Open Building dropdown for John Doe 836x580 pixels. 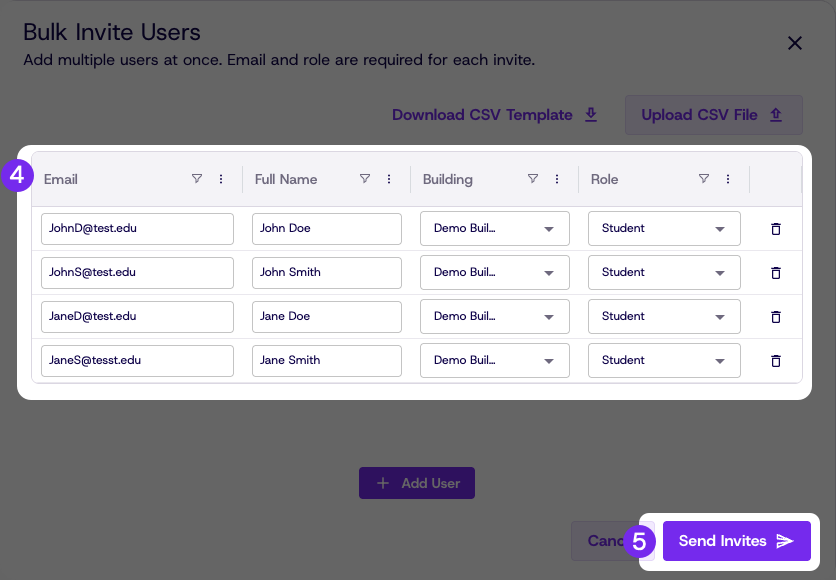click(x=495, y=229)
